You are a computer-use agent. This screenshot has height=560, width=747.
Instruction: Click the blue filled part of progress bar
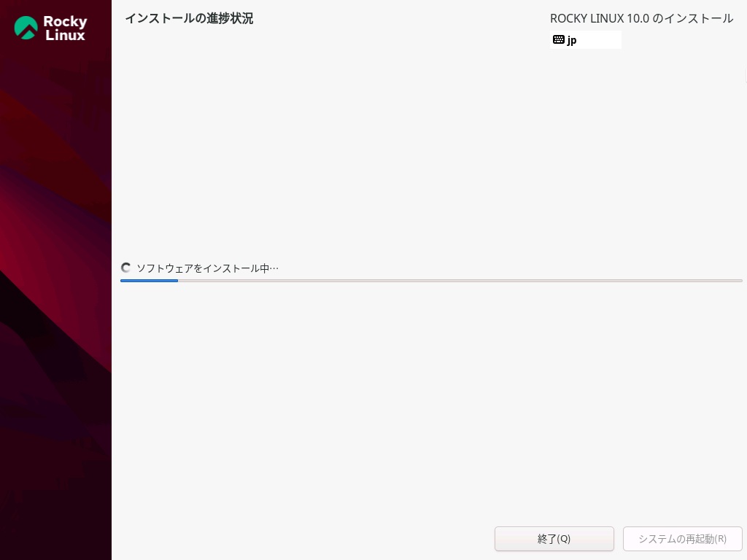coord(149,280)
